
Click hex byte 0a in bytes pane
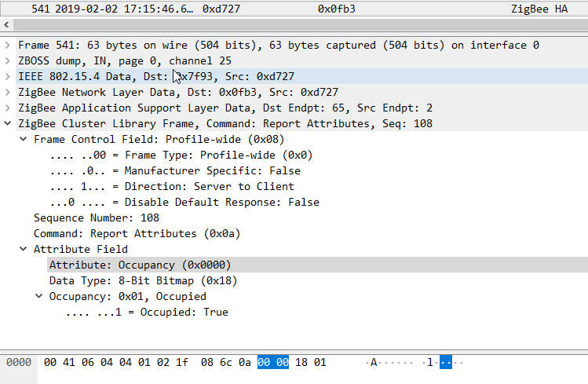click(244, 362)
